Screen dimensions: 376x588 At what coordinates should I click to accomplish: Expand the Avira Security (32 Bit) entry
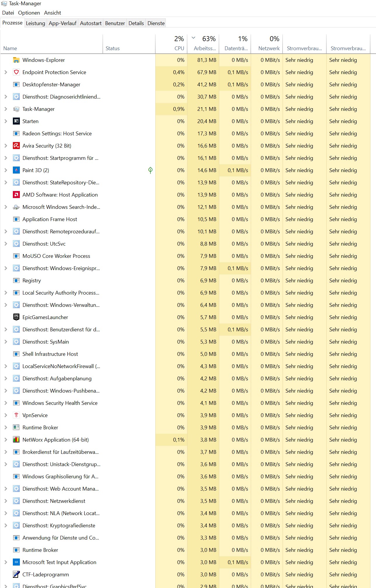pos(6,146)
